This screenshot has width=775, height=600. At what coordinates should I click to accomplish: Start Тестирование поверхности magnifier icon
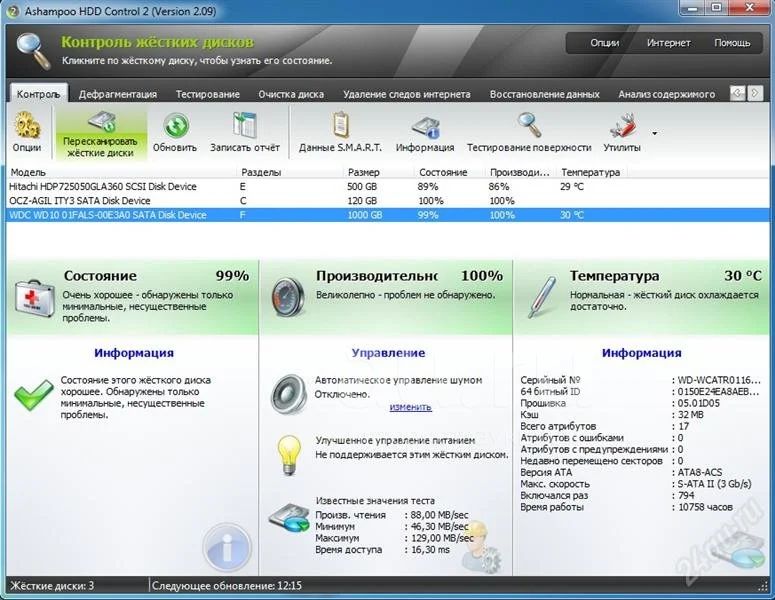[x=528, y=125]
